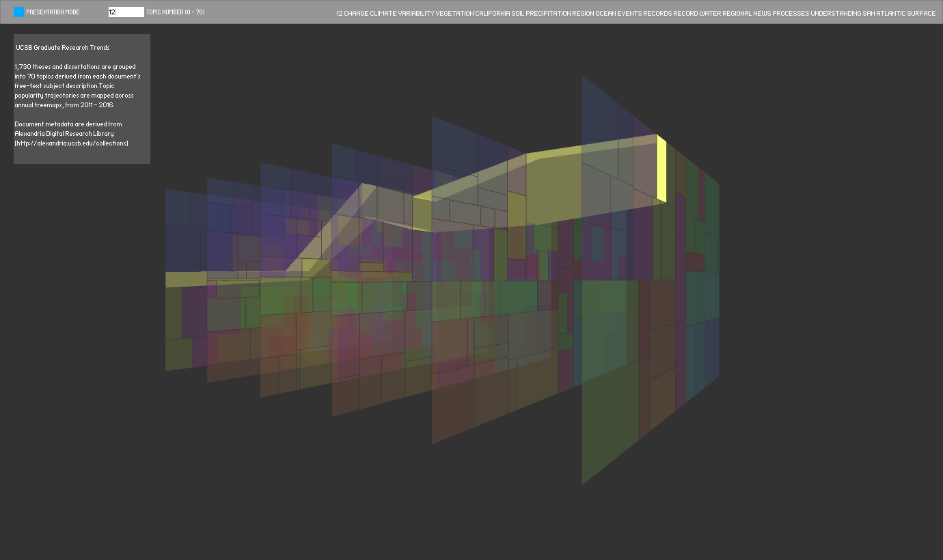Select the olive bottom-left cell of leftmost treemap
943x560 pixels.
[x=178, y=354]
